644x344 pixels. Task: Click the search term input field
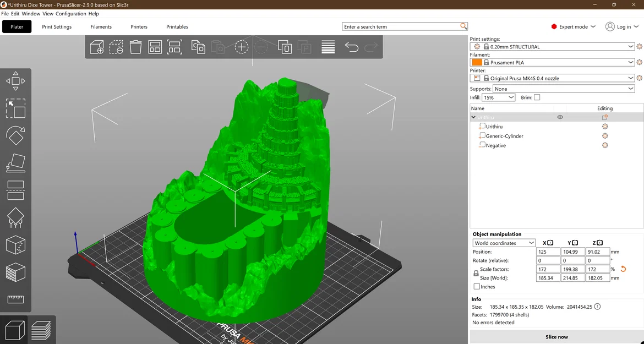[x=401, y=26]
